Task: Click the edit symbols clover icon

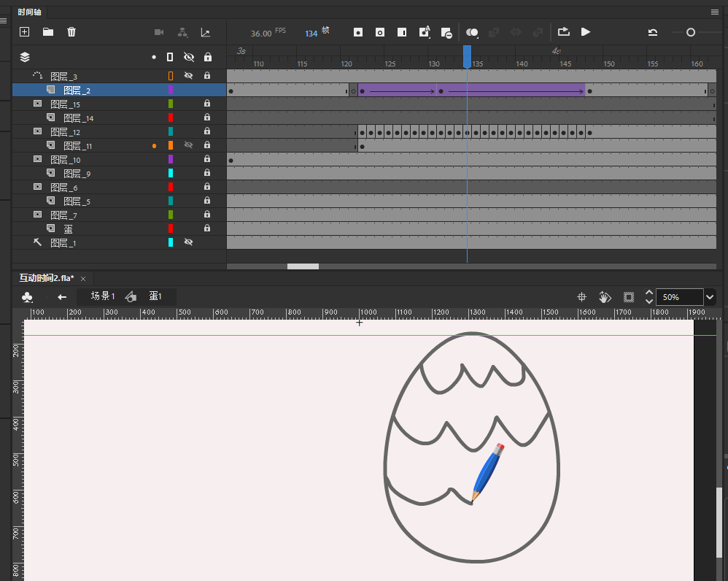Action: (x=28, y=297)
